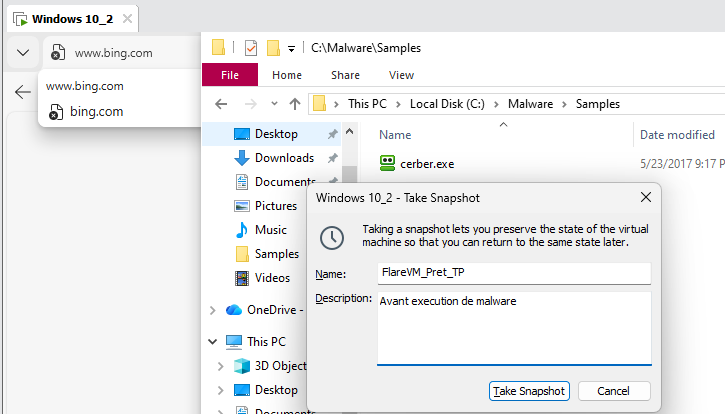This screenshot has height=414, width=725.
Task: Expand the chevron after Local Disk (C:)
Action: point(496,104)
